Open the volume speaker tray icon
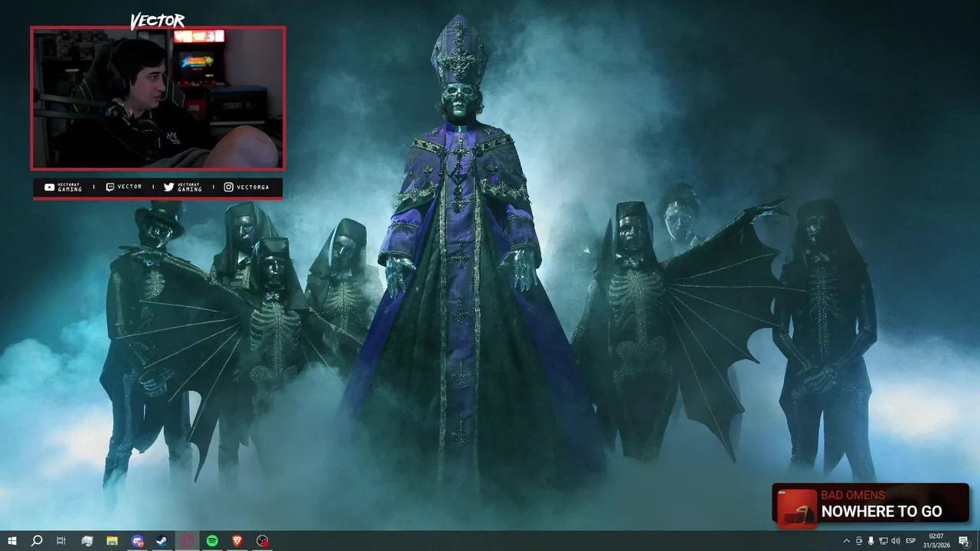Viewport: 980px width, 551px height. pos(896,541)
